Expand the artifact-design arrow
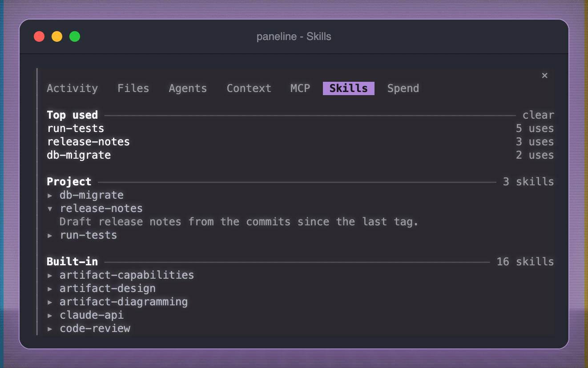 [x=50, y=288]
